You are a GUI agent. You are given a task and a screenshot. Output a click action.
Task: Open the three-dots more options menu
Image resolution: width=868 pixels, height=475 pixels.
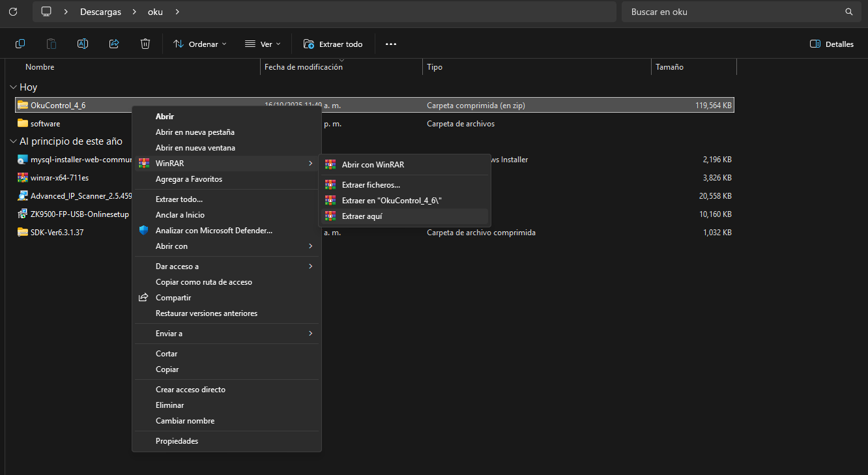[391, 44]
